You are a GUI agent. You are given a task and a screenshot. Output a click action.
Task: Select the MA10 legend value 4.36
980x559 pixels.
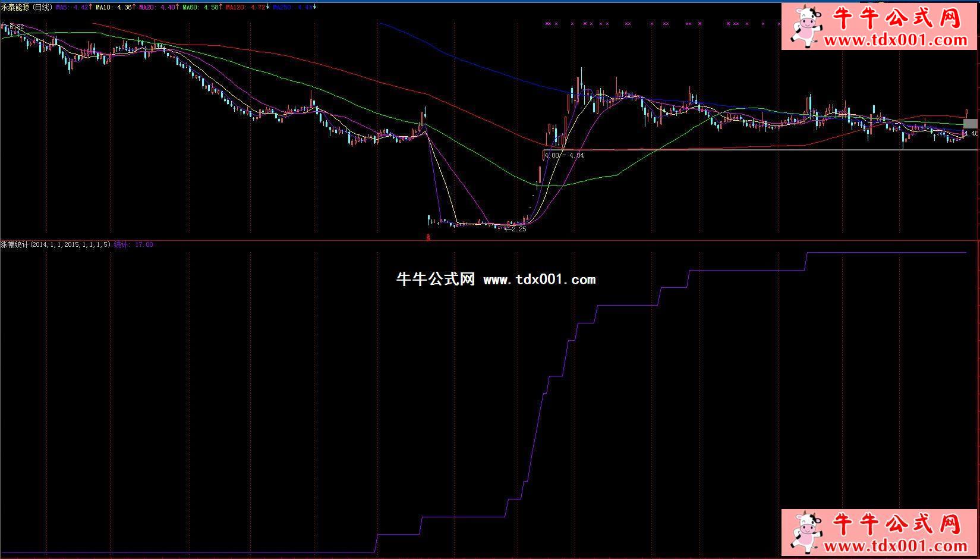[125, 7]
